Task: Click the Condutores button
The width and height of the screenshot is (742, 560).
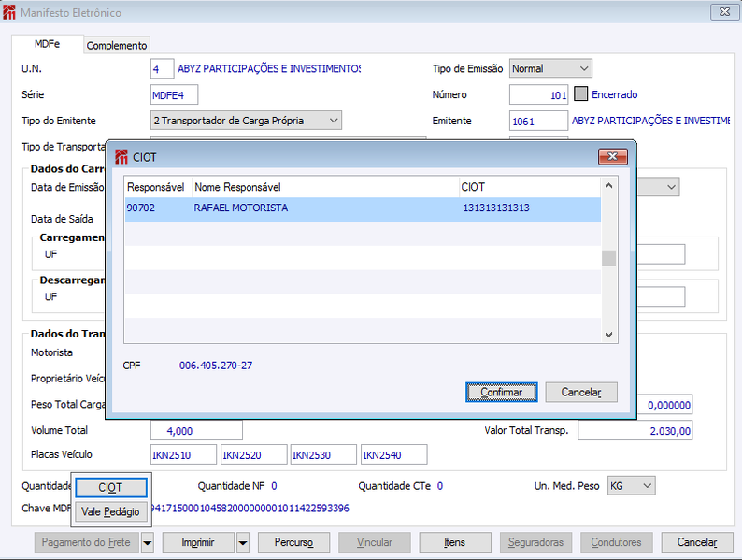Action: pyautogui.click(x=617, y=542)
